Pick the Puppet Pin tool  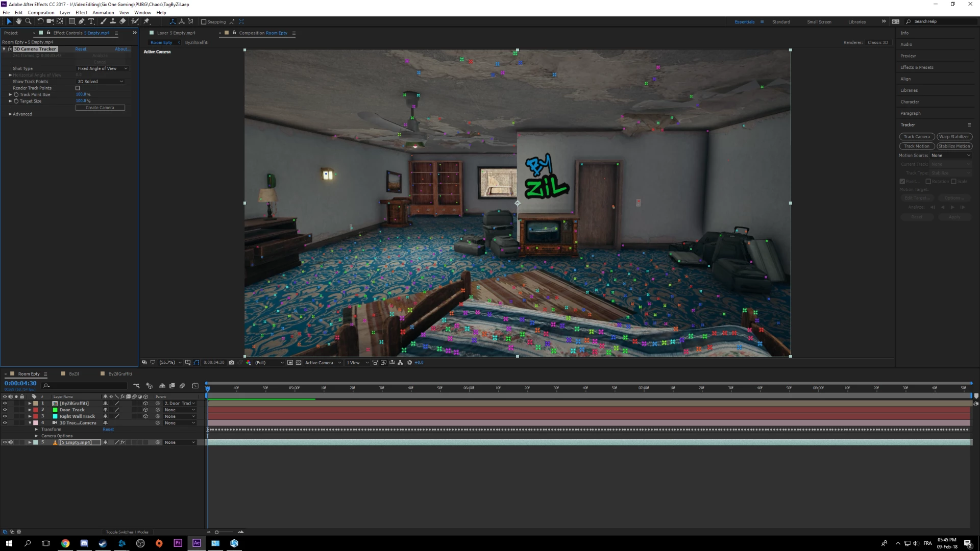point(146,21)
